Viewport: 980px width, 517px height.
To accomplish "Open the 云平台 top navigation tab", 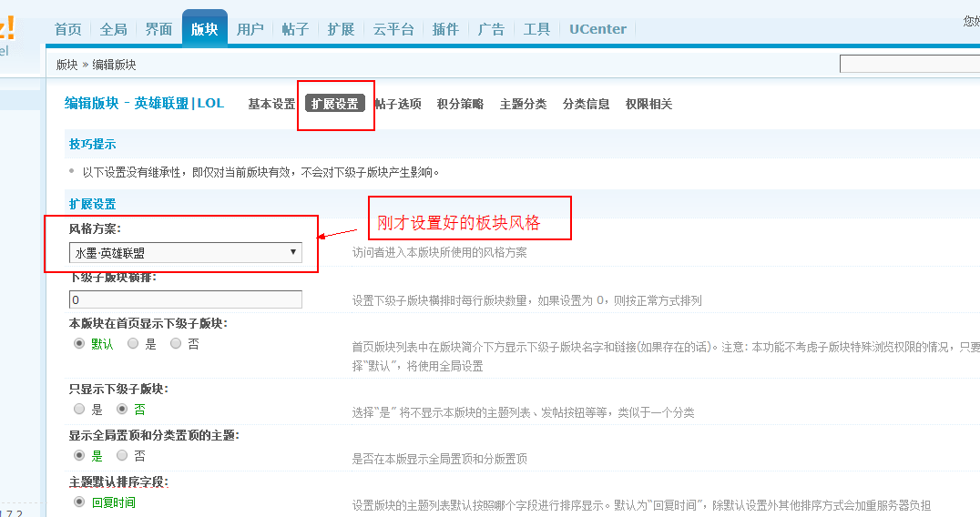I will tap(393, 29).
